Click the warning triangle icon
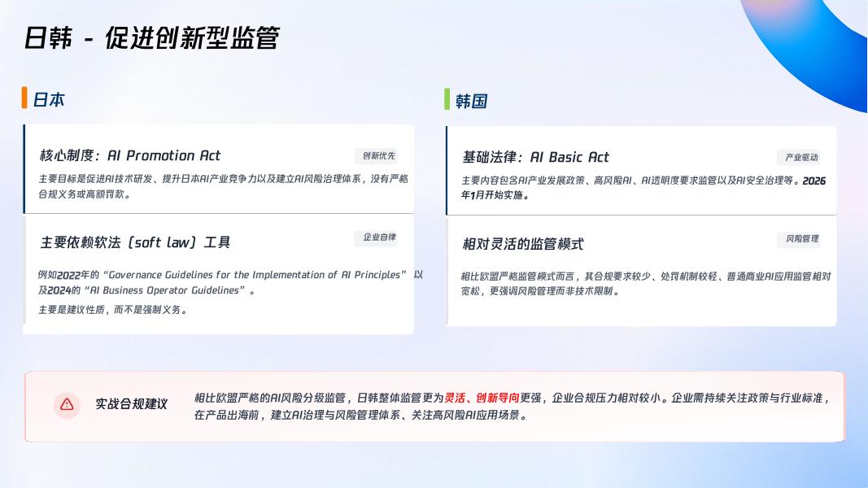868x488 pixels. pyautogui.click(x=67, y=404)
